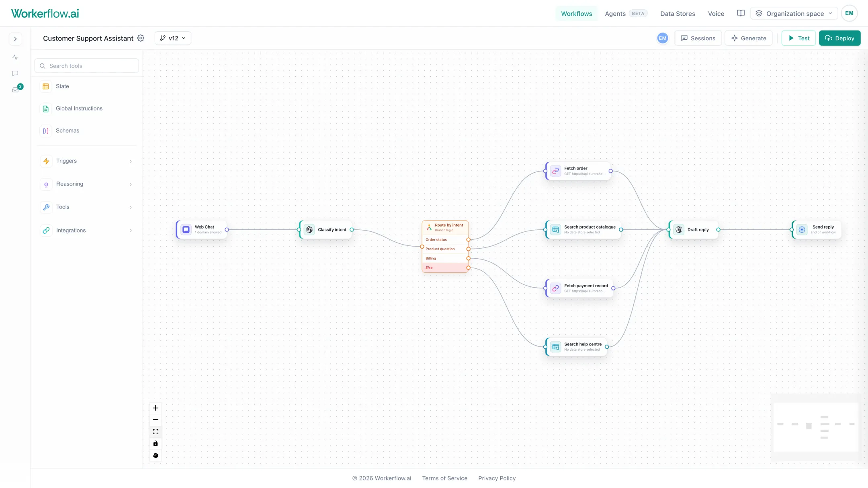
Task: Click the Generate button
Action: [x=748, y=38]
